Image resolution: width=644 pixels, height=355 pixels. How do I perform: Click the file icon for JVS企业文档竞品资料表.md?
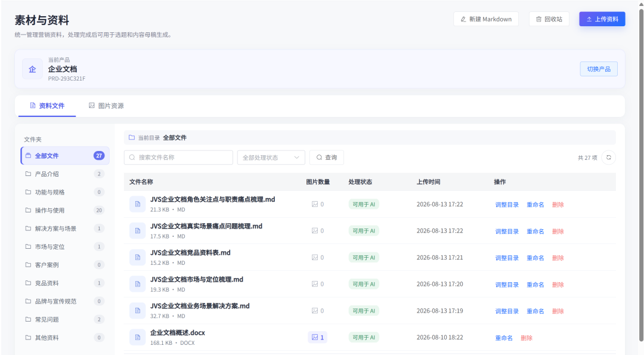pyautogui.click(x=138, y=258)
